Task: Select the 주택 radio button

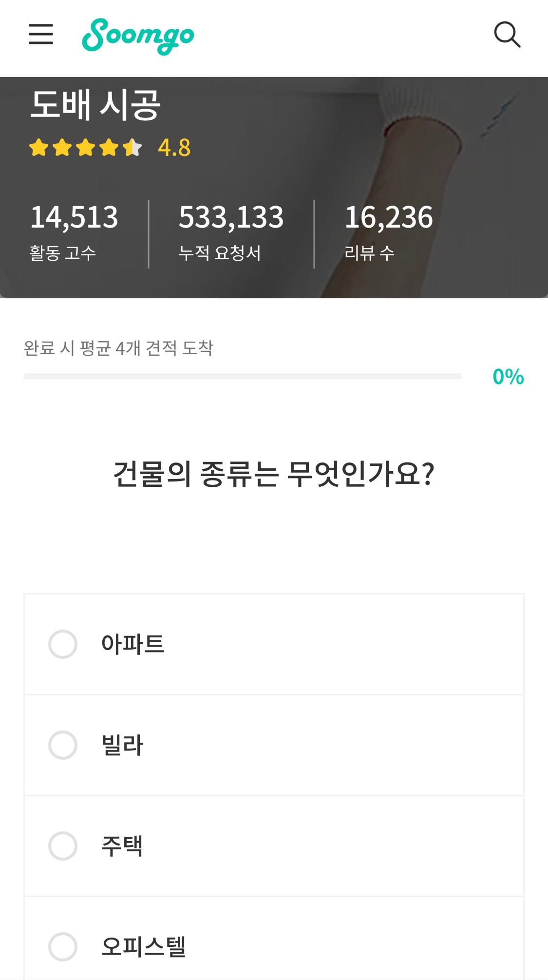Action: pos(63,846)
